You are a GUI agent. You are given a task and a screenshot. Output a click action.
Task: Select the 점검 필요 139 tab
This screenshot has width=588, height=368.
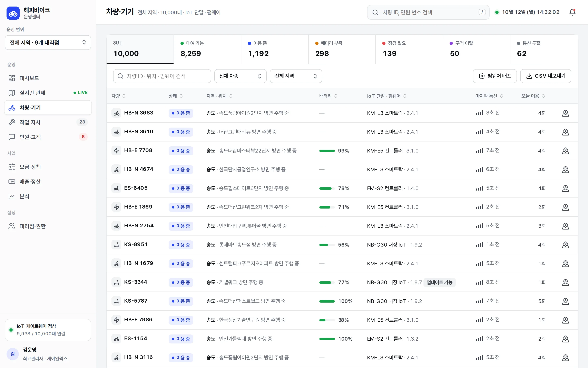pos(409,49)
